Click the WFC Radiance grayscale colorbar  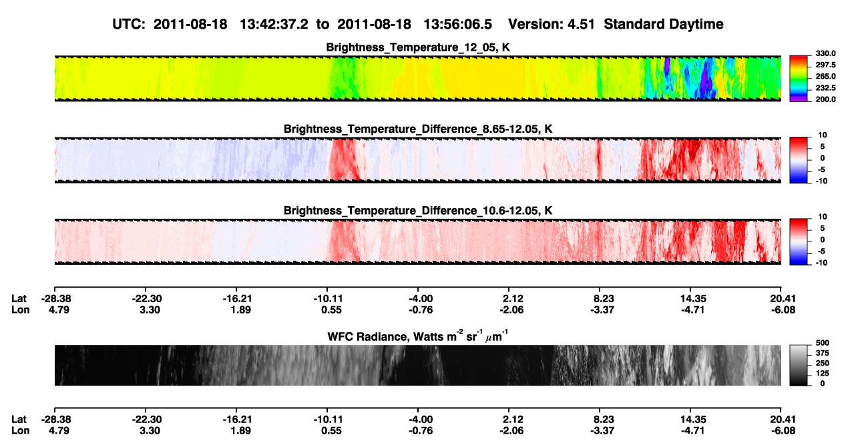[x=799, y=365]
